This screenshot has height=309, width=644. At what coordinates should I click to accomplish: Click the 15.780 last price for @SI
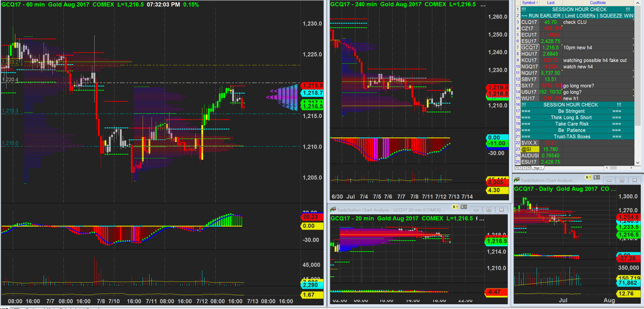[x=550, y=149]
